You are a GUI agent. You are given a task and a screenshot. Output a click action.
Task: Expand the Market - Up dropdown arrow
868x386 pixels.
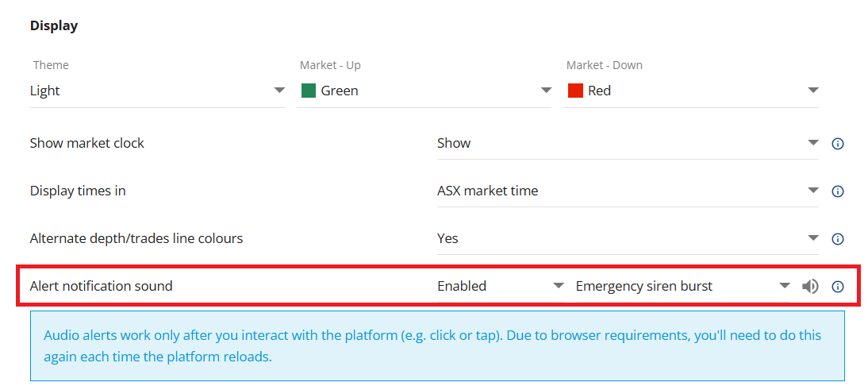tap(546, 91)
